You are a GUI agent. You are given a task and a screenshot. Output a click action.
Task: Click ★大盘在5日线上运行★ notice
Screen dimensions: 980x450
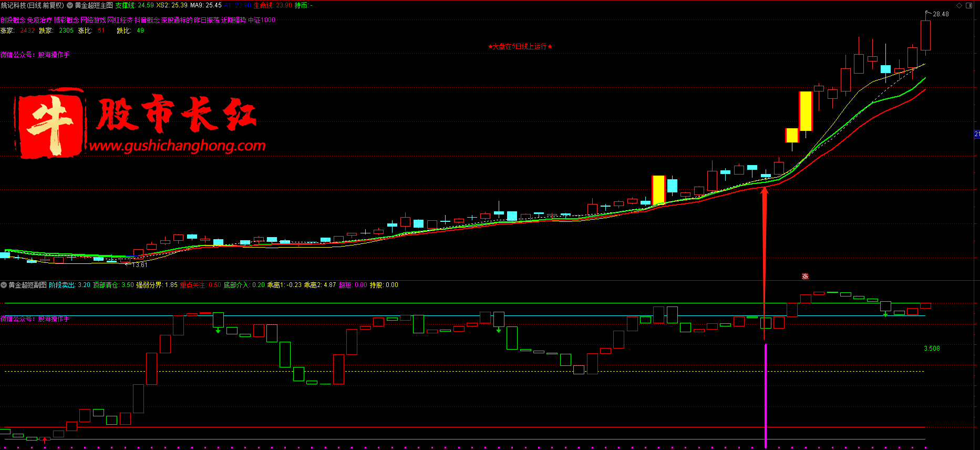coord(520,47)
